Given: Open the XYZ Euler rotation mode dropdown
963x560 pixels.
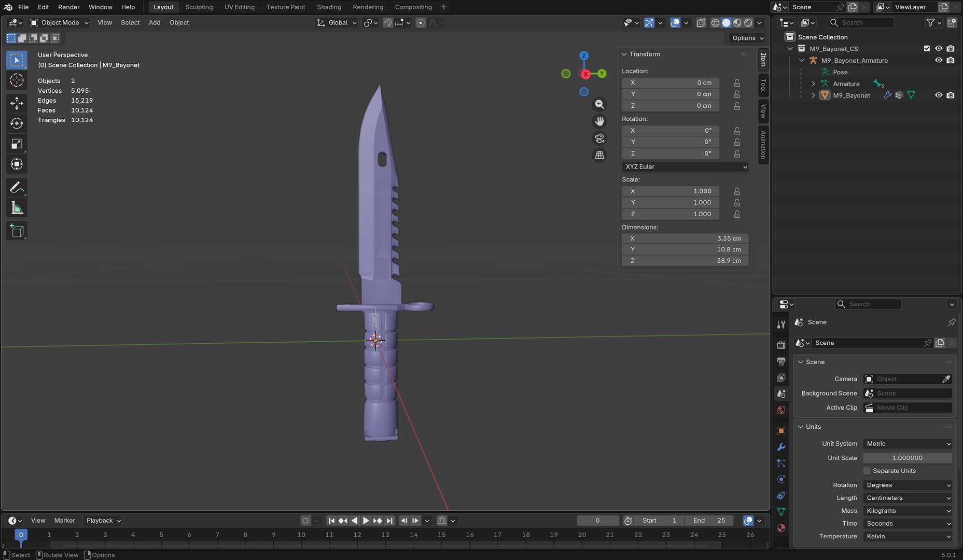Looking at the screenshot, I should (x=685, y=167).
